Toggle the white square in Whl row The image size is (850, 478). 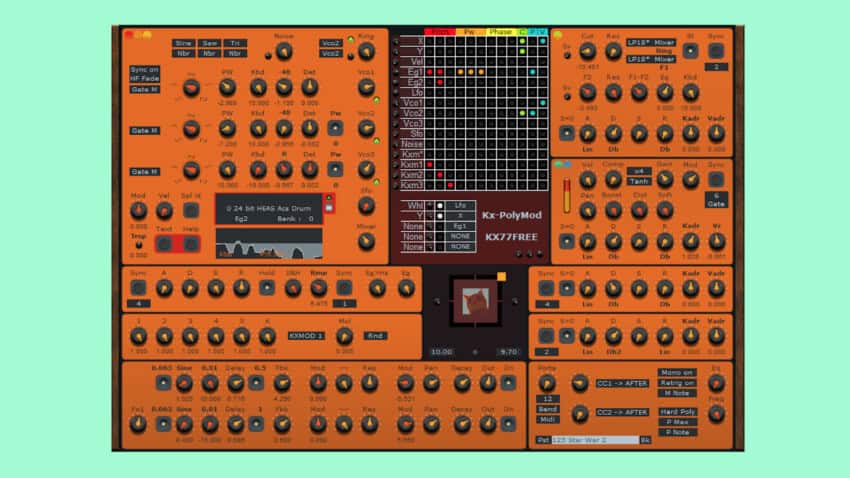[x=440, y=205]
